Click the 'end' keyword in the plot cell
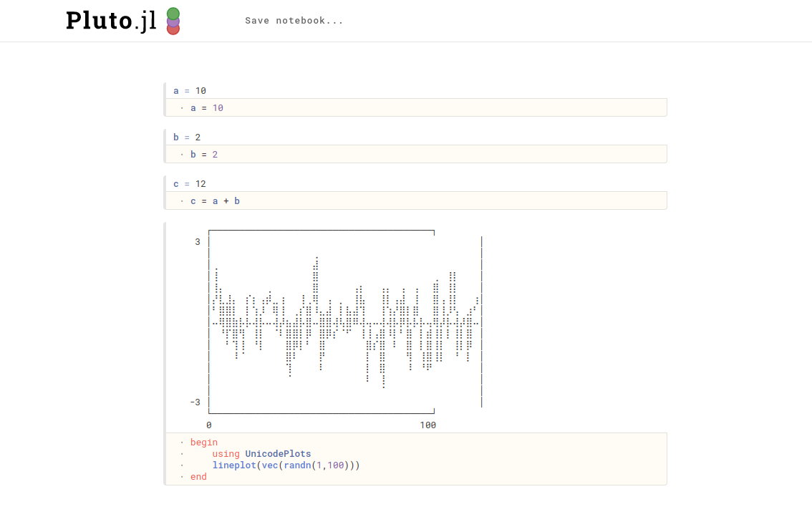Viewport: 812px width, 517px height. (x=198, y=477)
